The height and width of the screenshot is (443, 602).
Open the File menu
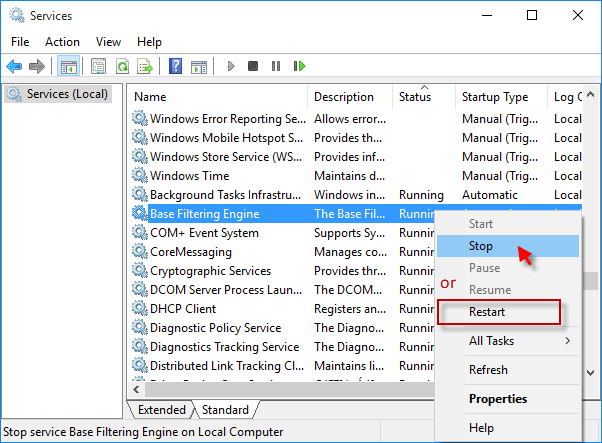point(20,42)
